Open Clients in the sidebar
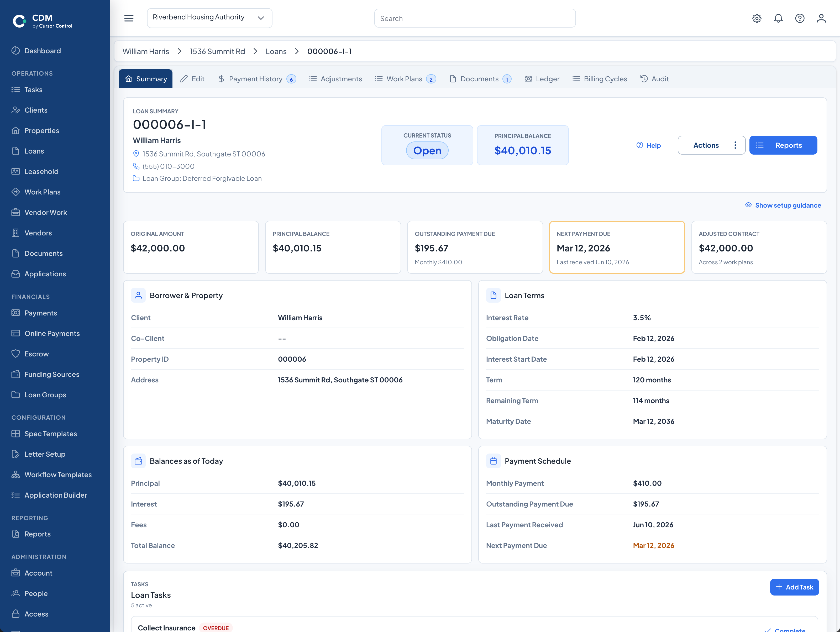Image resolution: width=840 pixels, height=632 pixels. point(36,110)
